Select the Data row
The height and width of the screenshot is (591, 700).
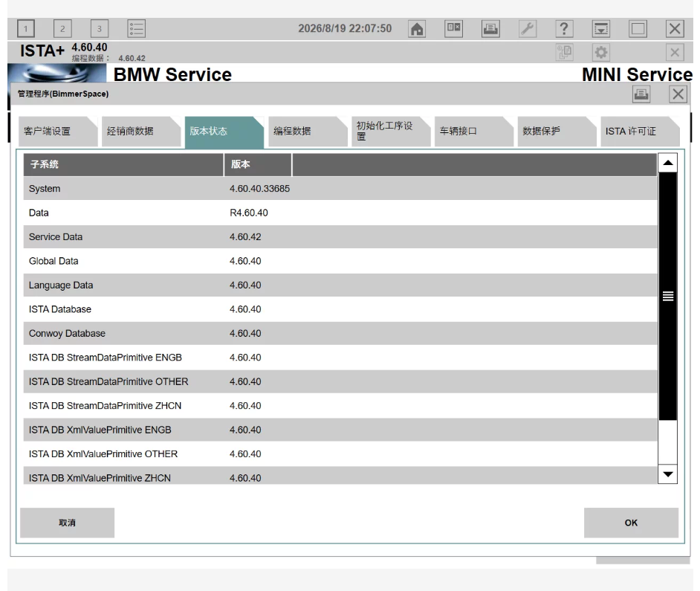[x=340, y=213]
